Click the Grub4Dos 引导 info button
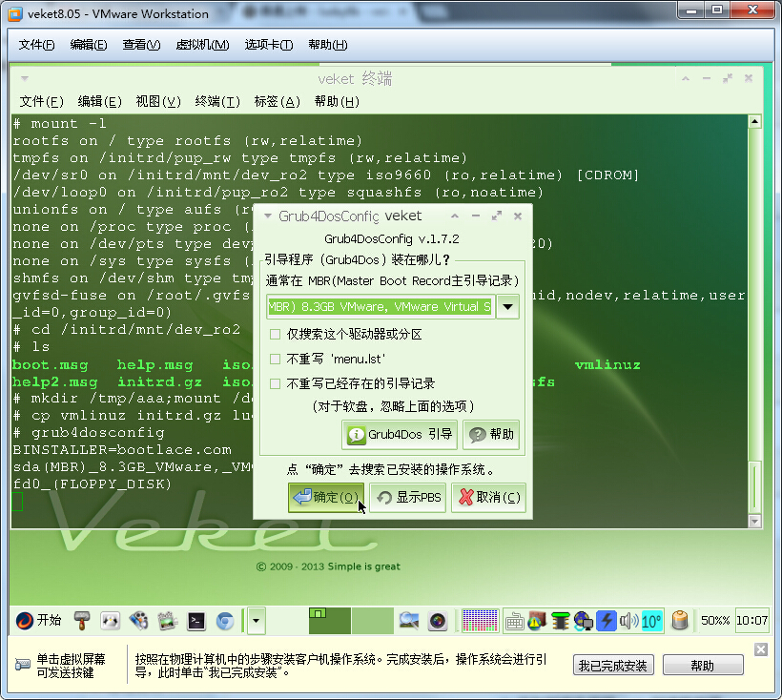Image resolution: width=782 pixels, height=700 pixels. click(400, 434)
